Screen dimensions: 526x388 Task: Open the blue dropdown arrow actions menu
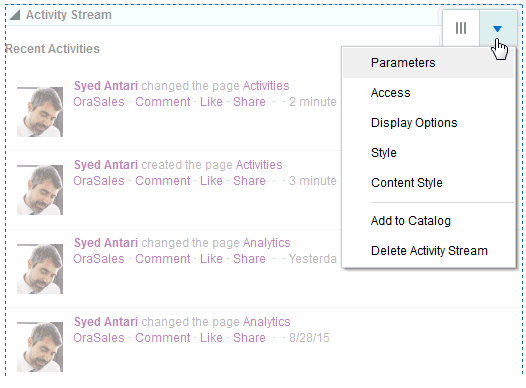498,29
